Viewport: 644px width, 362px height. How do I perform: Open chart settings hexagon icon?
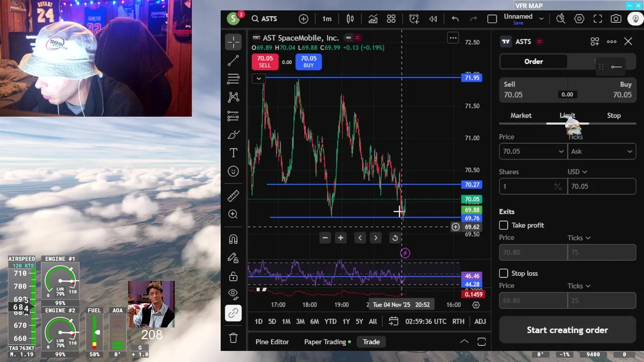[579, 19]
